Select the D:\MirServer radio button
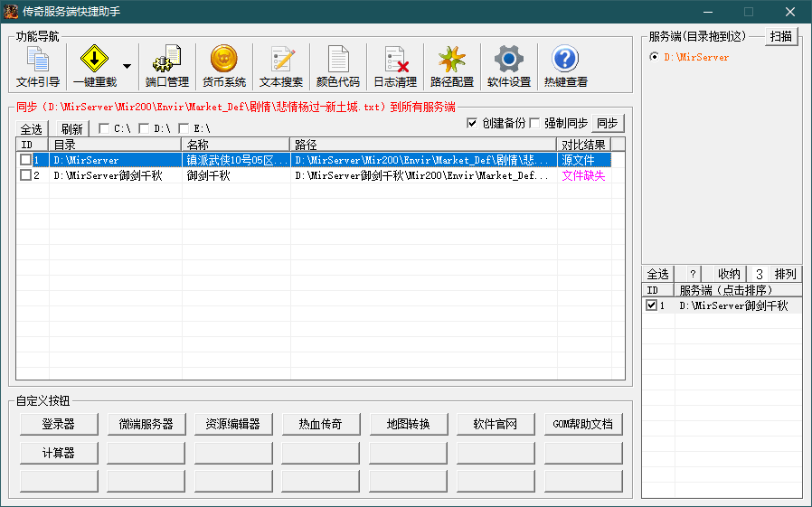The image size is (812, 507). [655, 57]
